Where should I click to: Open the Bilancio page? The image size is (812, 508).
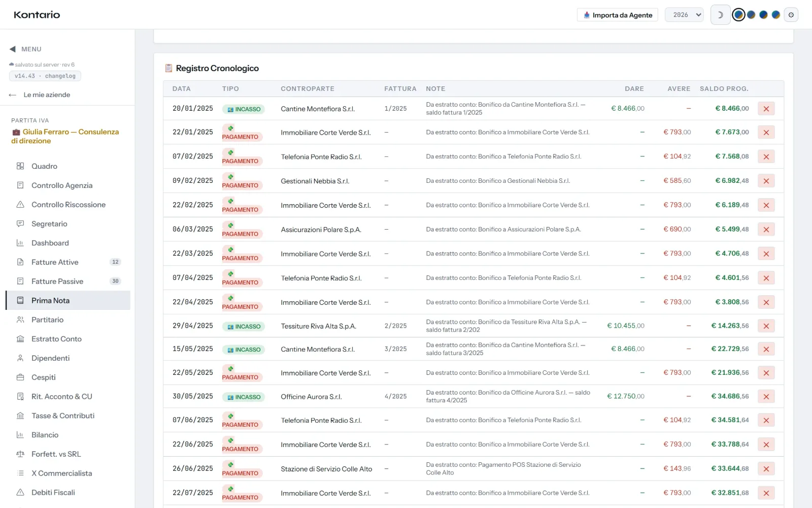coord(68,435)
